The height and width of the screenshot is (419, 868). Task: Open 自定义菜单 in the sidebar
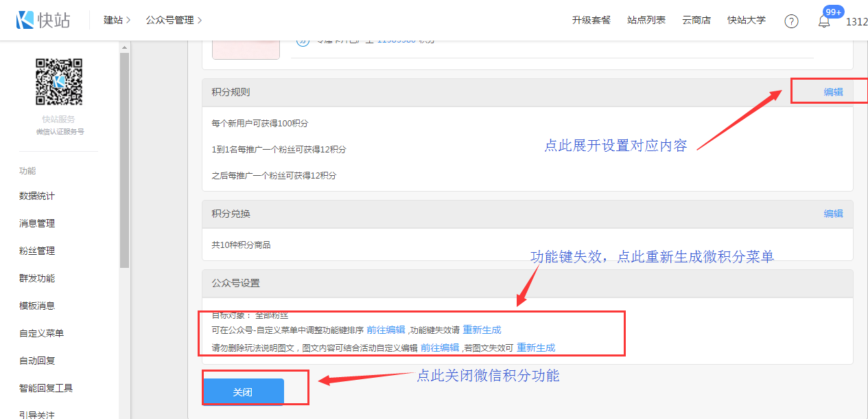click(41, 334)
